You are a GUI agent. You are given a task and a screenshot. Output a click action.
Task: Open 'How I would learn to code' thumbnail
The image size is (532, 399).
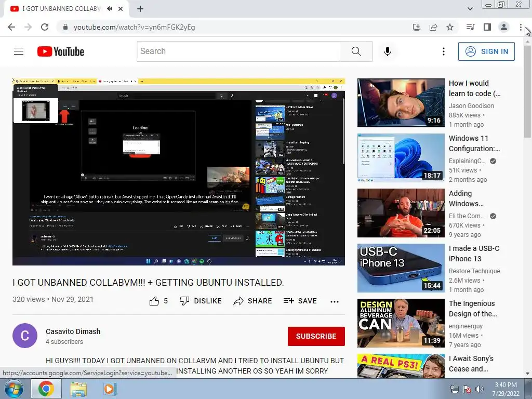401,103
